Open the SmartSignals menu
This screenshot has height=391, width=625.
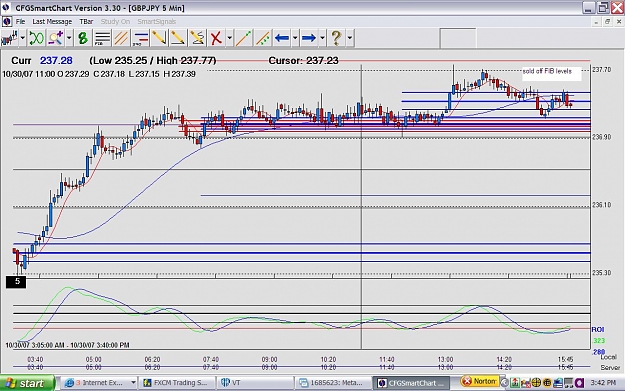tap(157, 22)
